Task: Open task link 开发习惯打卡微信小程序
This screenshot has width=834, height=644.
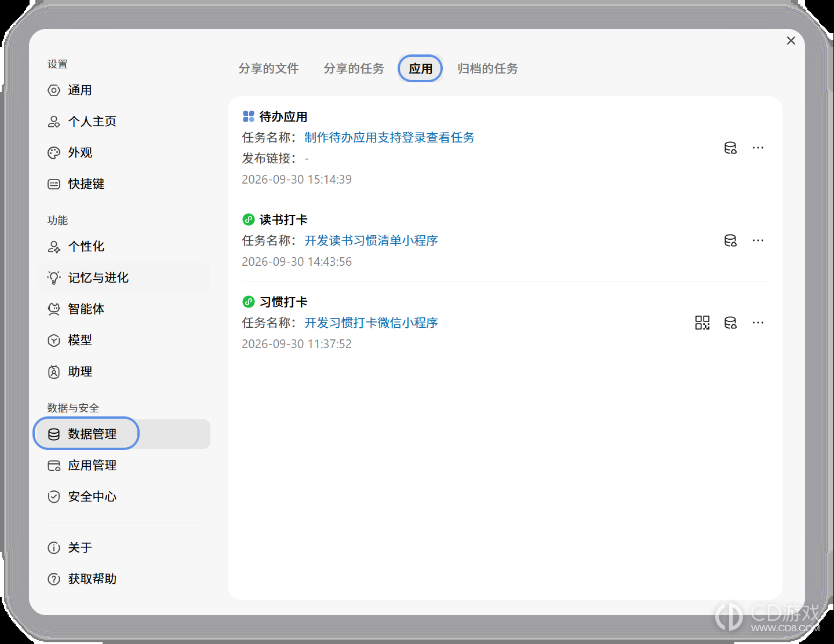Action: tap(372, 323)
